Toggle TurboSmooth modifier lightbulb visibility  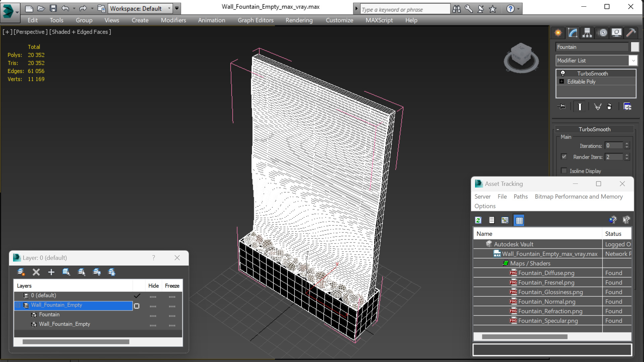coord(563,73)
